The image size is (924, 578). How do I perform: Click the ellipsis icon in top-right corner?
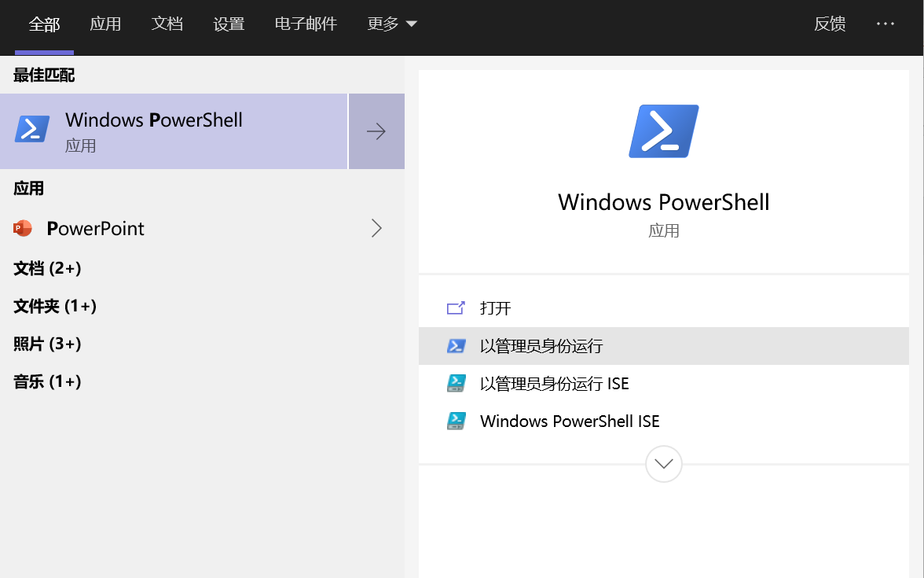pyautogui.click(x=885, y=24)
